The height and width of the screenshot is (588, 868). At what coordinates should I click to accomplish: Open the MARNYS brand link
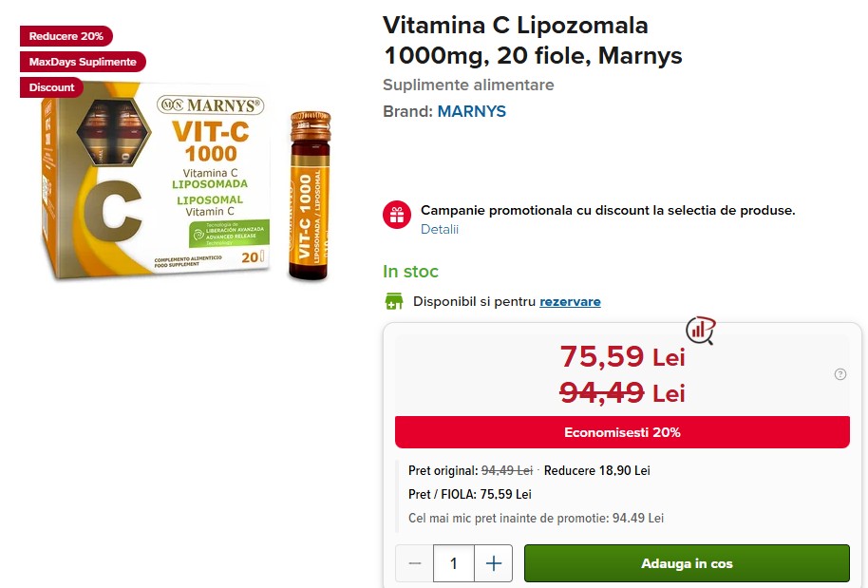(472, 111)
